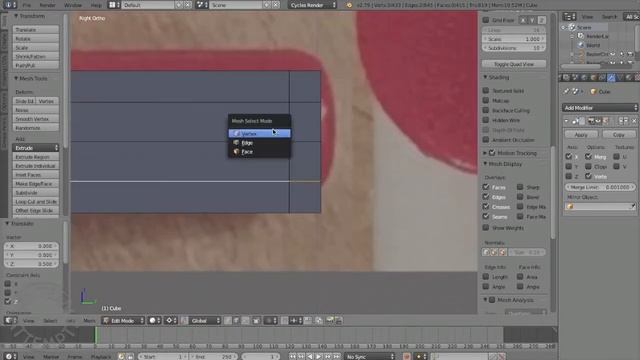The width and height of the screenshot is (640, 360).
Task: Open the modifiers wrench tab
Action: pyautogui.click(x=611, y=78)
